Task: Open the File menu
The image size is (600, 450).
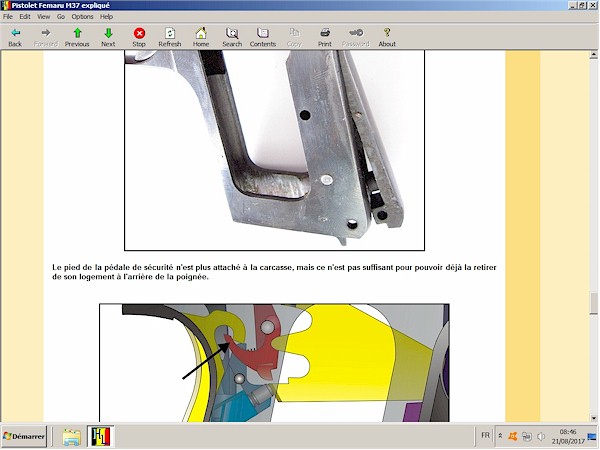Action: pyautogui.click(x=8, y=16)
